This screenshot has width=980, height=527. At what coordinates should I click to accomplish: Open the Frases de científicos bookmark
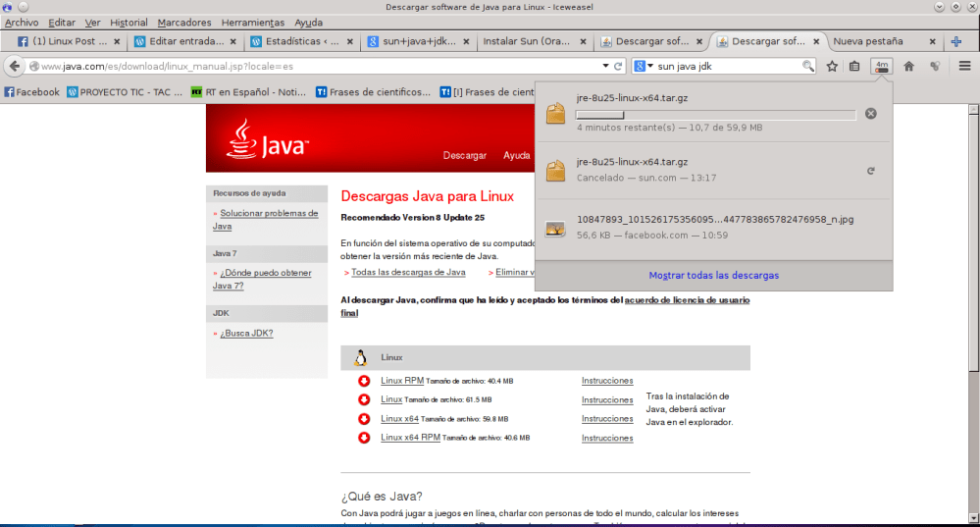point(373,92)
